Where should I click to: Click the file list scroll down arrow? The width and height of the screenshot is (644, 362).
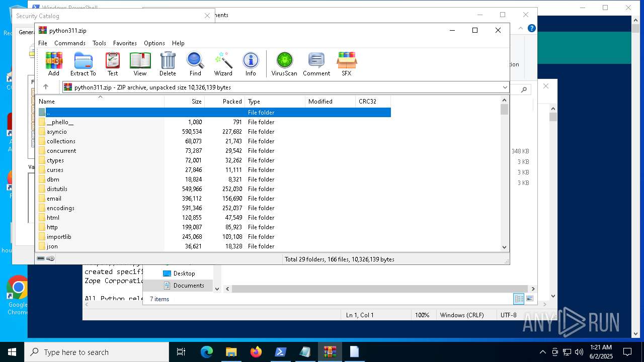click(x=505, y=247)
